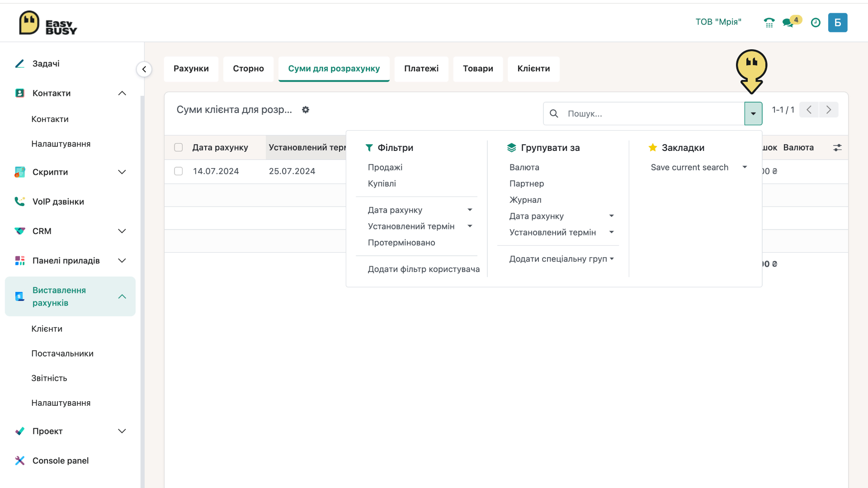This screenshot has height=488, width=868.
Task: Apply the Продажі filter
Action: point(385,167)
